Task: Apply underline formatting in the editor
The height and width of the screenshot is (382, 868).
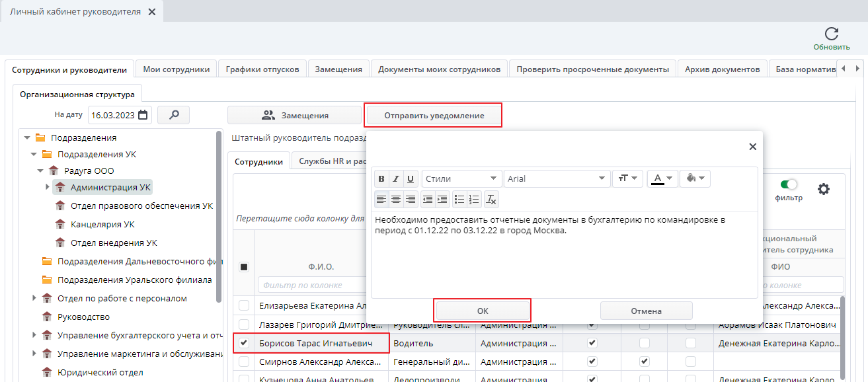Action: pos(411,179)
